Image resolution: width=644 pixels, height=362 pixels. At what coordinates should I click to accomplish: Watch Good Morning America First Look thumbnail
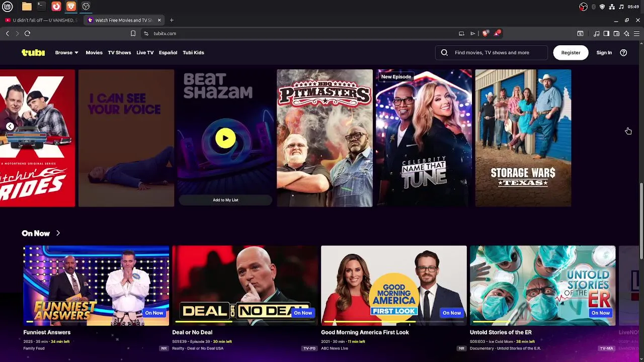pyautogui.click(x=394, y=286)
